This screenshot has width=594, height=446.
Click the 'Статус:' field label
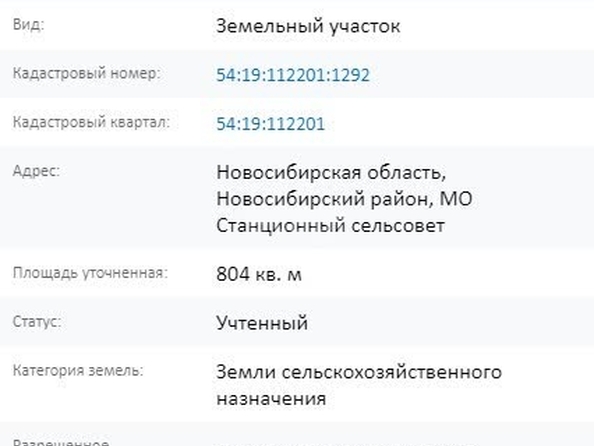pos(37,322)
